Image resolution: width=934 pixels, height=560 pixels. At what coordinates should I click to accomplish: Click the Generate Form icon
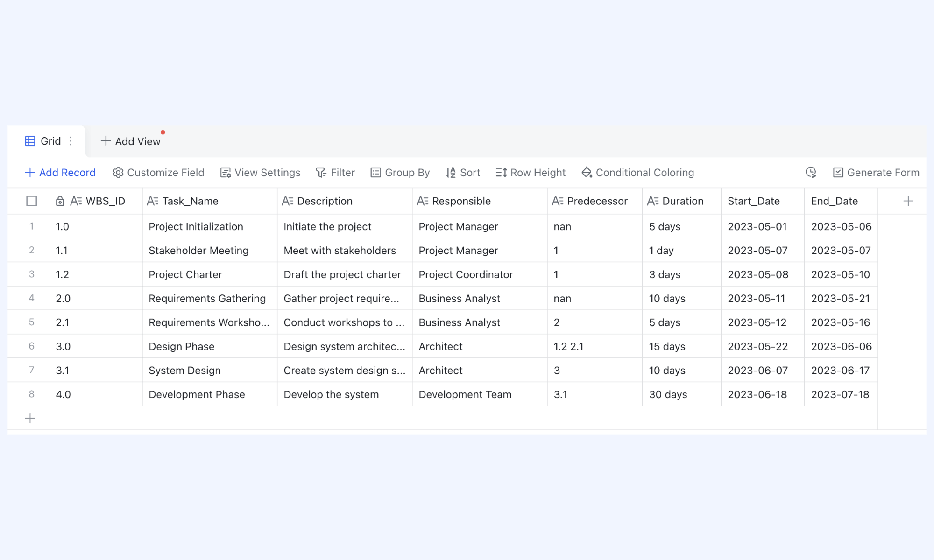point(838,173)
